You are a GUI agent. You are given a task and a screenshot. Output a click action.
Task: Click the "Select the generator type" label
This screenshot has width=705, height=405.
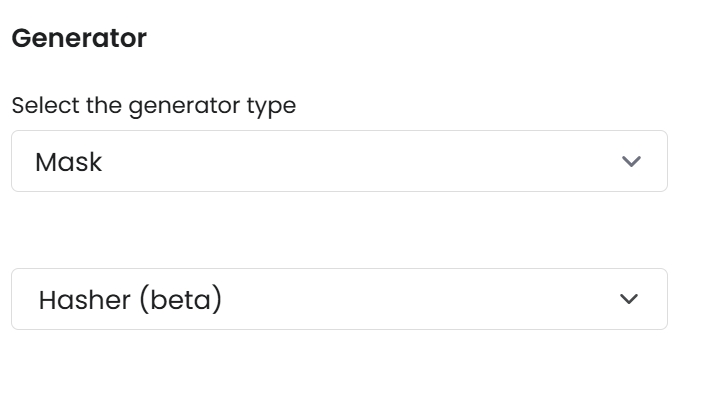[153, 105]
